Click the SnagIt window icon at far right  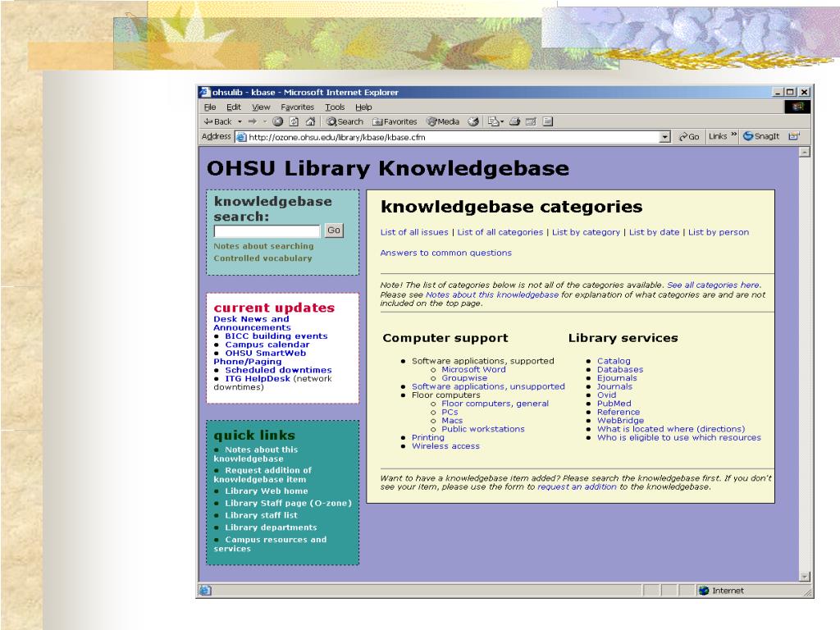[x=793, y=136]
